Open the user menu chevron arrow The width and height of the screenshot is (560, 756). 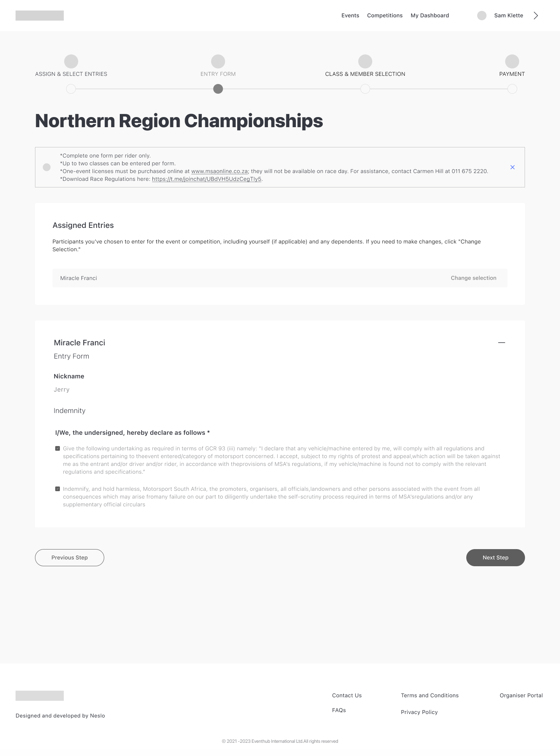535,16
